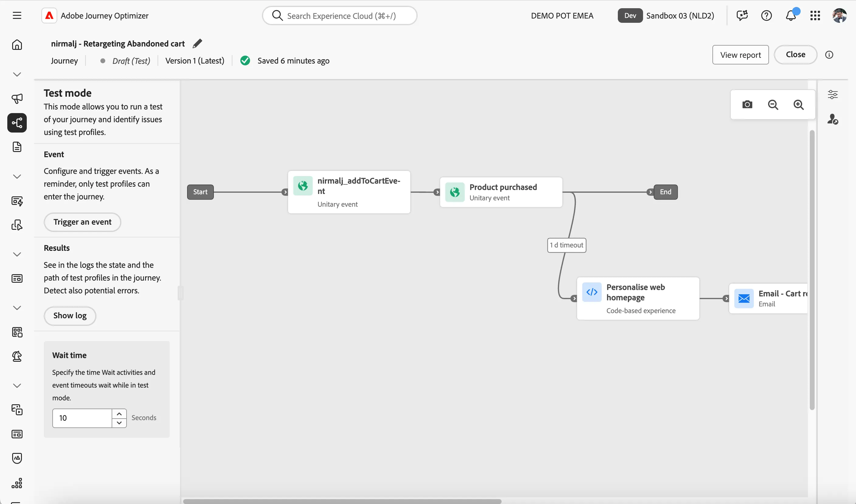Open journey properties sliders icon
Screen dimensions: 856x504
click(x=833, y=95)
